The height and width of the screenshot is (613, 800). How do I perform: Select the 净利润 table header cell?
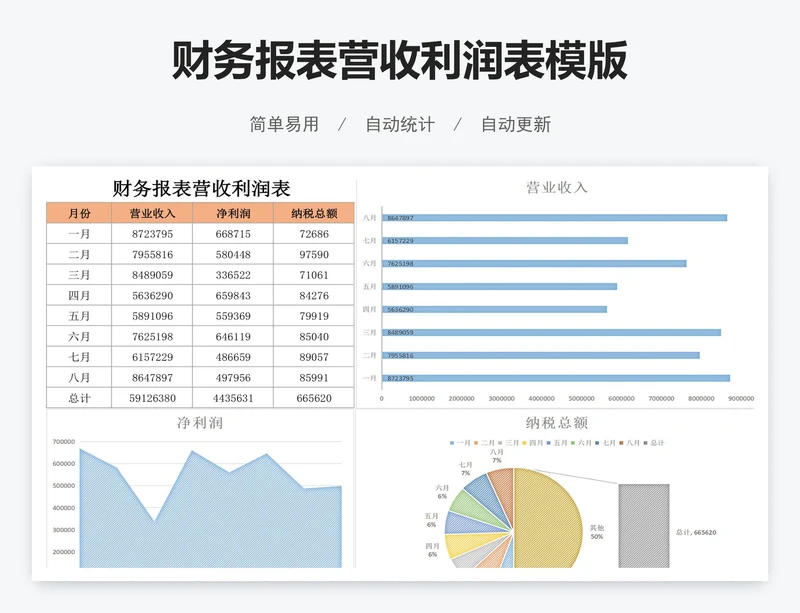click(x=233, y=213)
